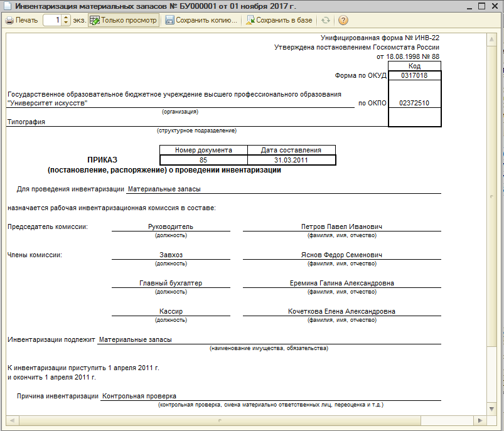
Task: Click the name Петров Павел Иванович
Action: [341, 226]
